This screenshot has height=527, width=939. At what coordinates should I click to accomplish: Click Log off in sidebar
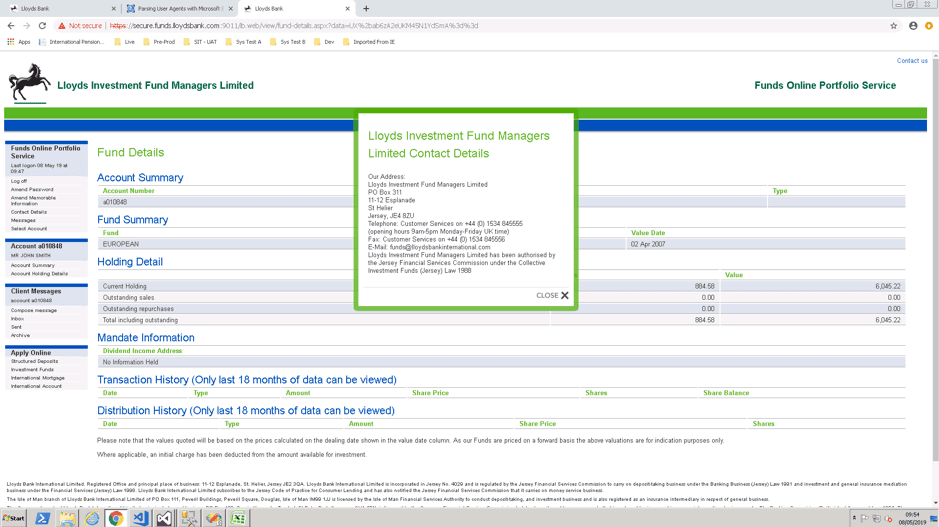19,181
